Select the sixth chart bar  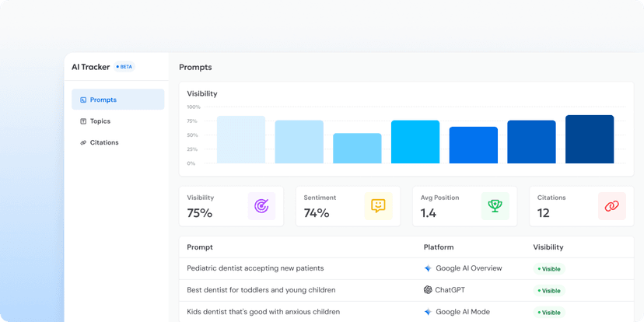(x=531, y=142)
